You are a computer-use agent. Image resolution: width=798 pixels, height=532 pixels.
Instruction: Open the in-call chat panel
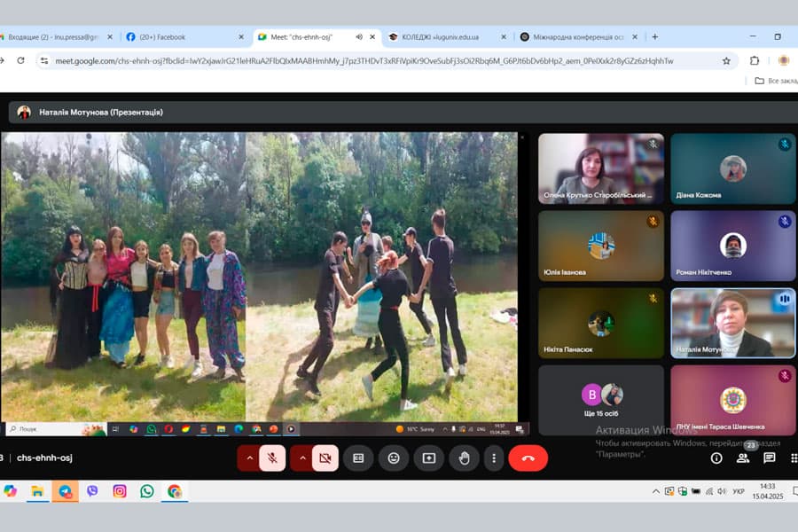pos(770,458)
